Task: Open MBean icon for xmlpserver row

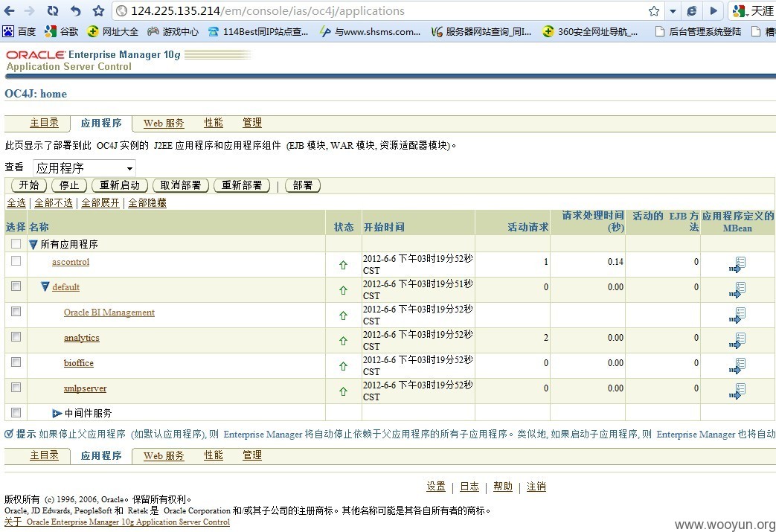Action: pyautogui.click(x=737, y=391)
